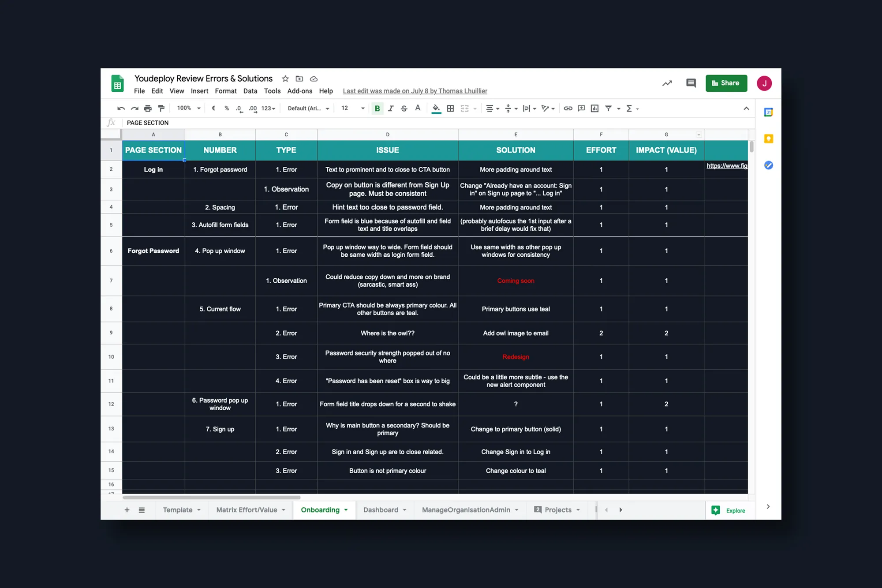This screenshot has height=588, width=882.
Task: Open the fill color picker
Action: click(436, 109)
